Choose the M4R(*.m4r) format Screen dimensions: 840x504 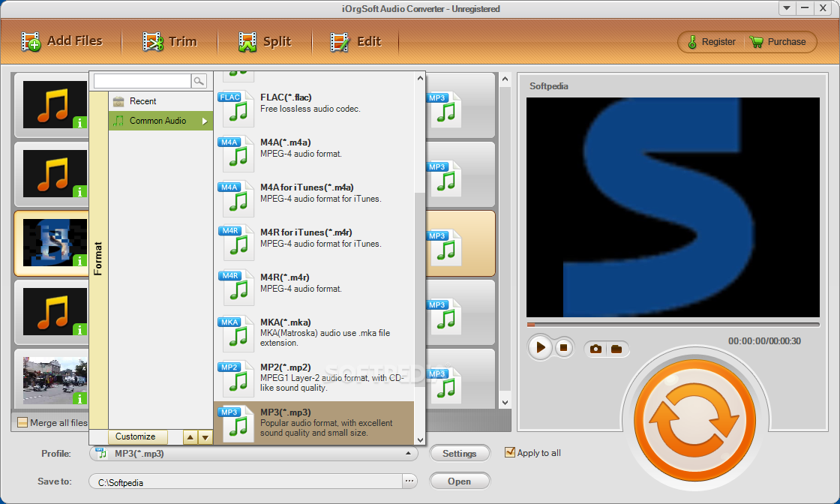(314, 289)
